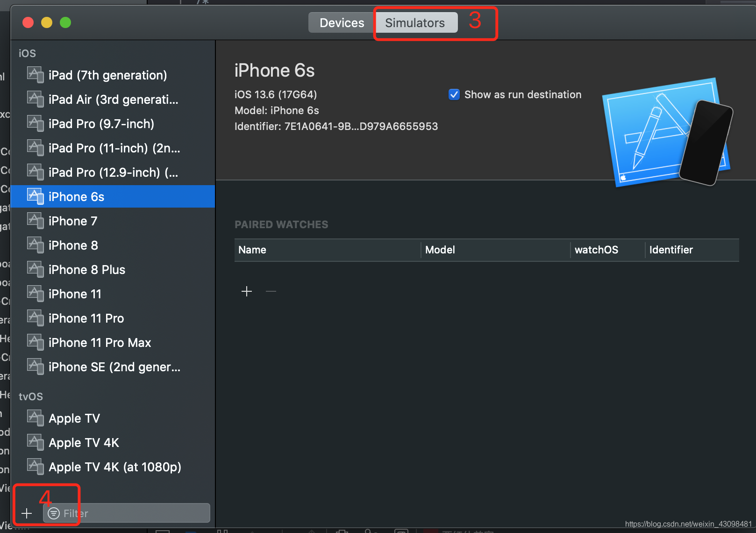Click the iPhone 11 Pro simulator icon
756x533 pixels.
click(x=36, y=318)
